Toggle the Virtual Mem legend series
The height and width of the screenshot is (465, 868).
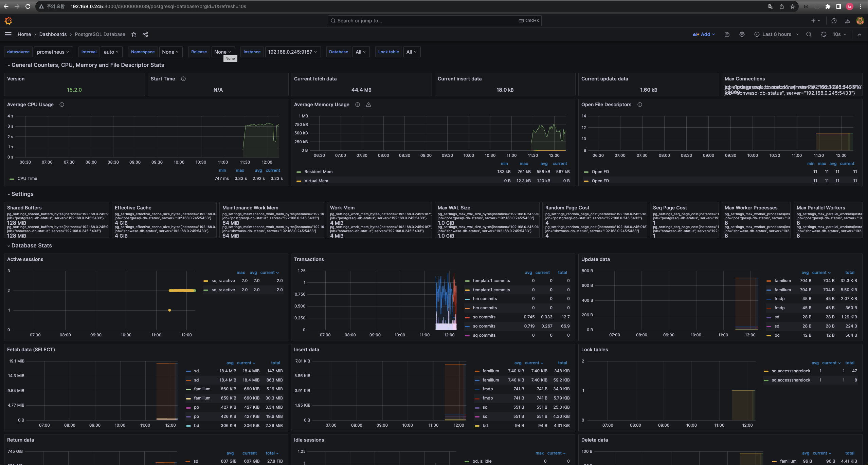pos(316,181)
